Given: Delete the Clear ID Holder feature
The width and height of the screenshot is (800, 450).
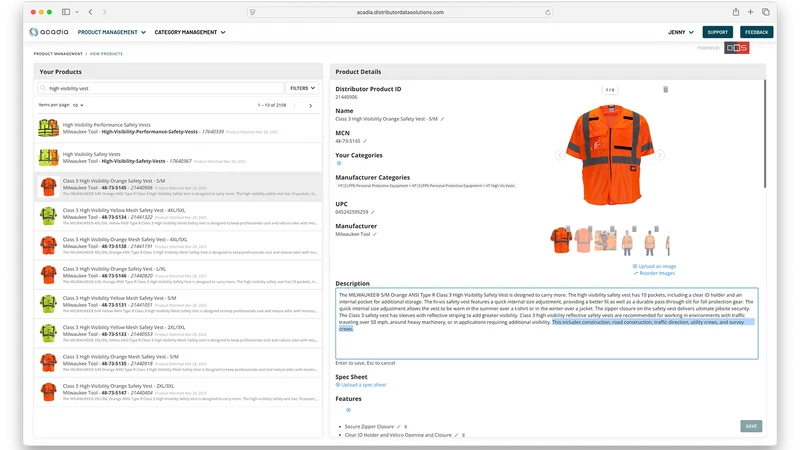Looking at the screenshot, I should [x=463, y=435].
